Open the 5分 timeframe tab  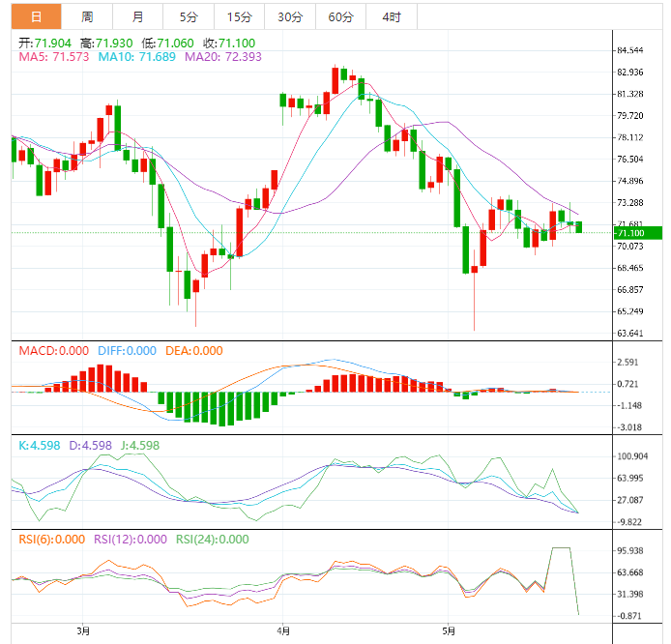click(189, 16)
